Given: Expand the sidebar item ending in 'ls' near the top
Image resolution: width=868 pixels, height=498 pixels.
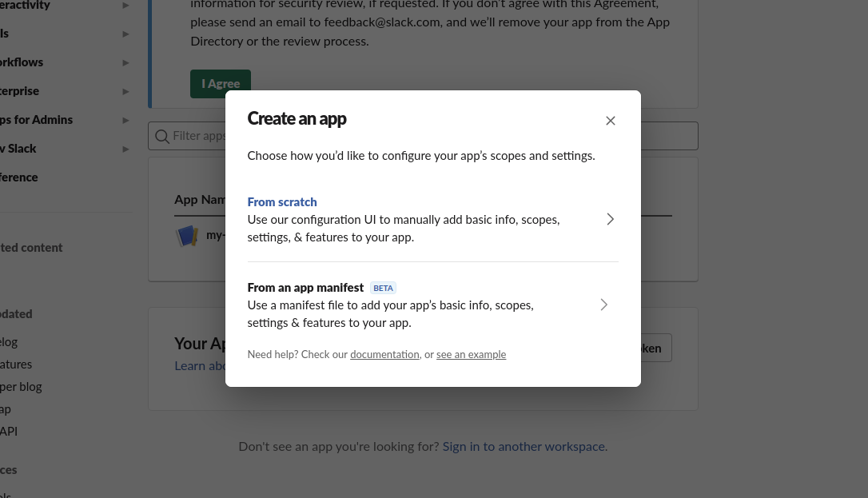Looking at the screenshot, I should (125, 34).
